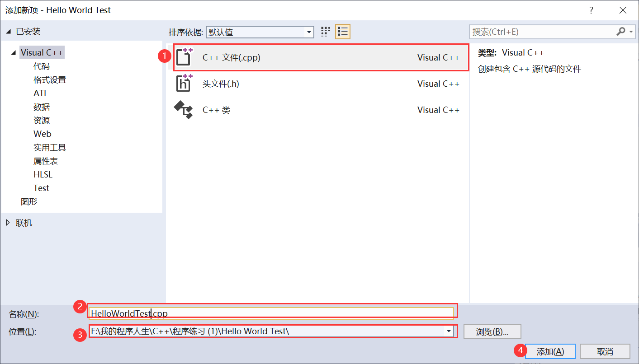Switch to medium icons grid view
Viewport: 639px width, 364px height.
(x=325, y=32)
